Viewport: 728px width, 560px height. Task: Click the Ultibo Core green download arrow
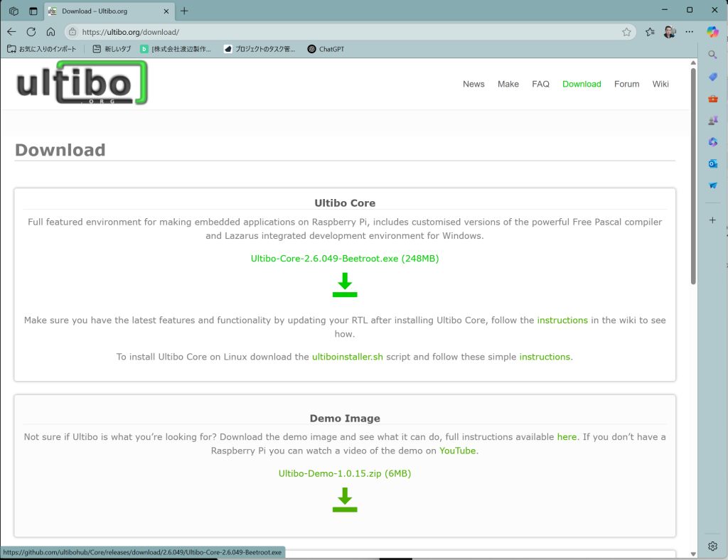click(x=345, y=284)
